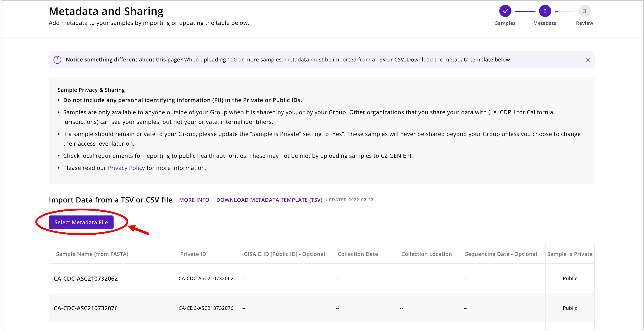Dismiss the notice banner with X
The height and width of the screenshot is (331, 644).
click(588, 60)
